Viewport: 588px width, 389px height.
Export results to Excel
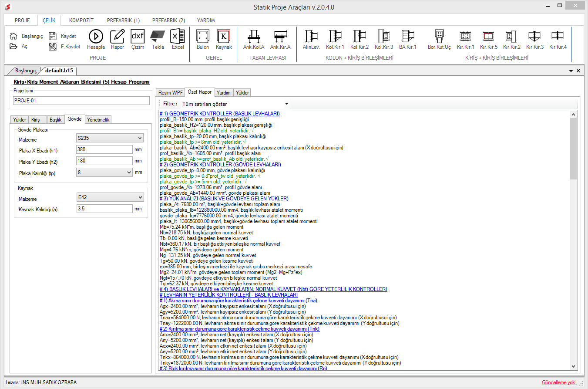pos(178,40)
